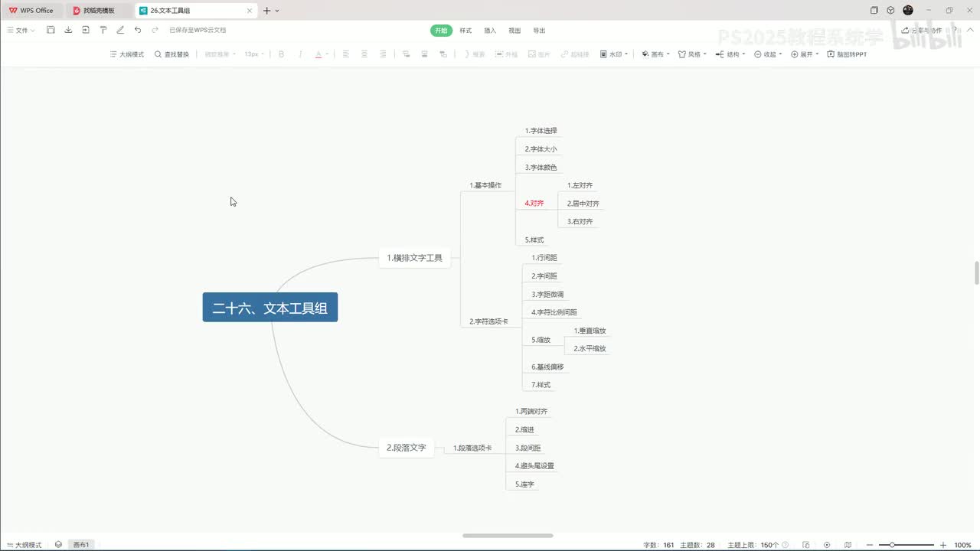Select the 插入 ribbon tab
This screenshot has height=551, width=980.
click(490, 31)
